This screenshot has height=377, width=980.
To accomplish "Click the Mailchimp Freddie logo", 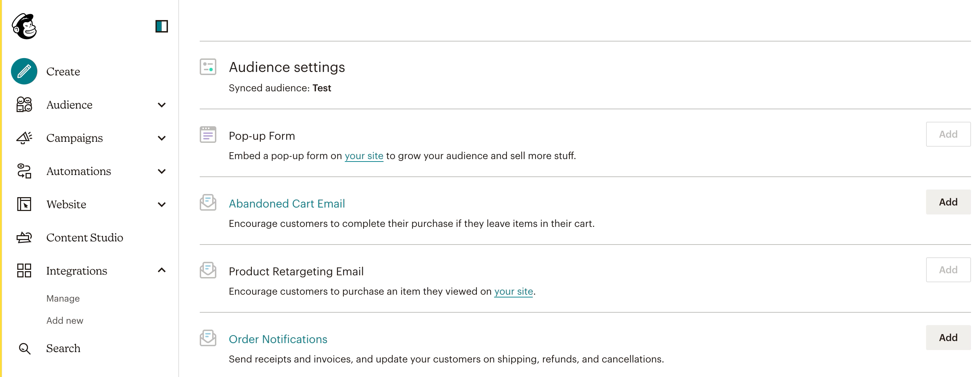I will pos(24,26).
